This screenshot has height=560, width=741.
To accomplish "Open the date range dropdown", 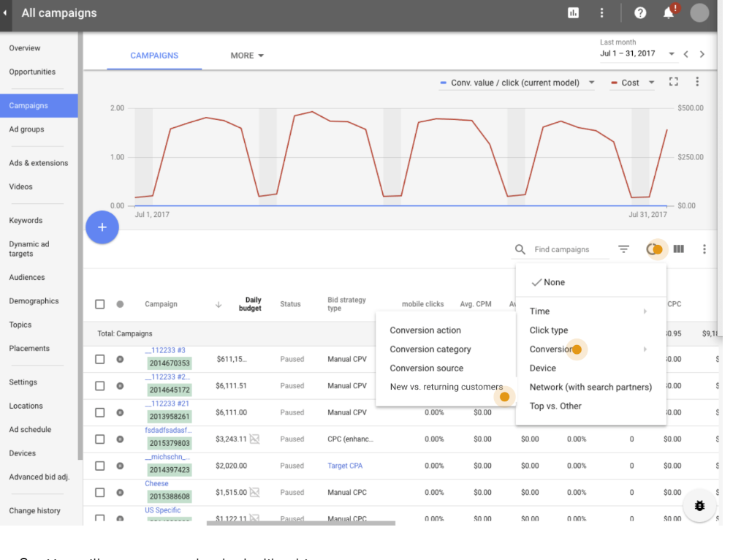I will click(x=637, y=53).
